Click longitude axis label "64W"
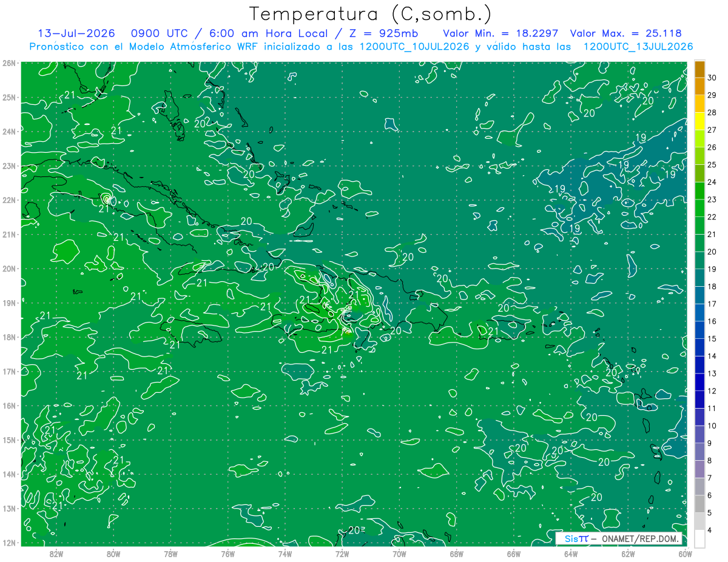This screenshot has height=562, width=728. [570, 554]
